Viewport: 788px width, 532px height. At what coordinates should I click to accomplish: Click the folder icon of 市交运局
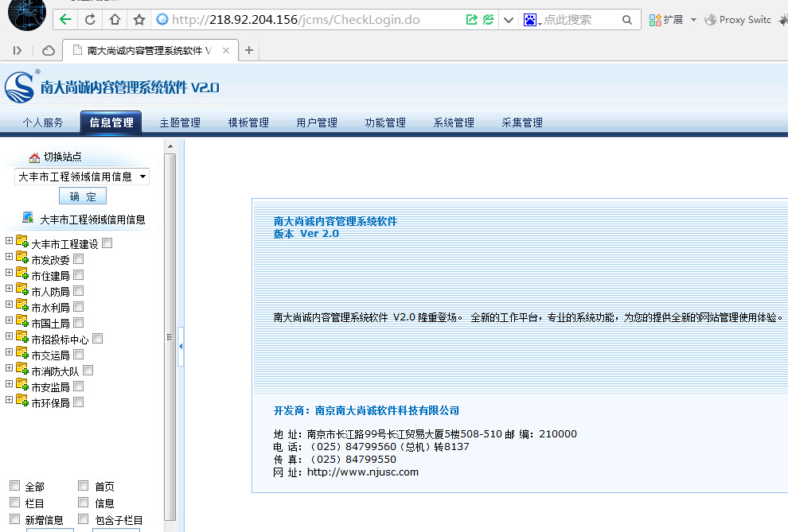[x=22, y=353]
